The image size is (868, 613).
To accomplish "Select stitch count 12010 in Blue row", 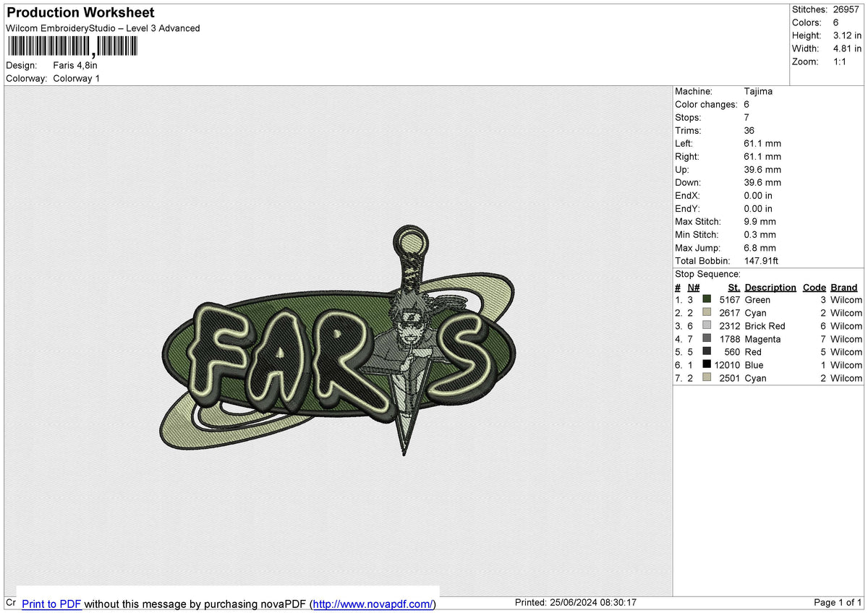I will (x=728, y=365).
